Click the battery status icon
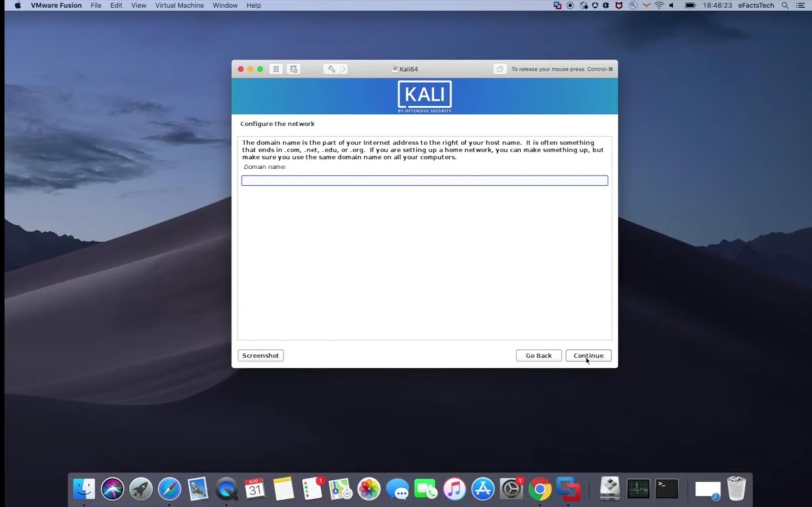The height and width of the screenshot is (507, 812). pos(690,5)
